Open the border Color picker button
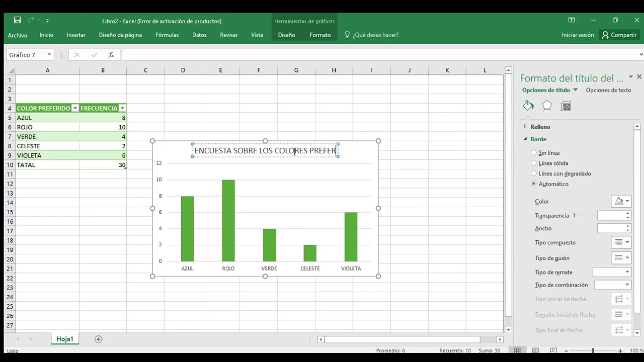Viewport: 644px width, 362px height. point(621,201)
